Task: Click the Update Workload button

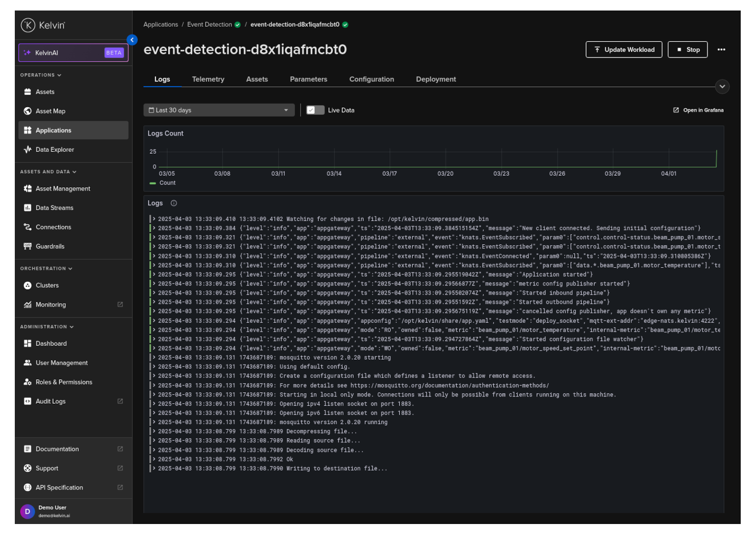Action: click(x=623, y=50)
